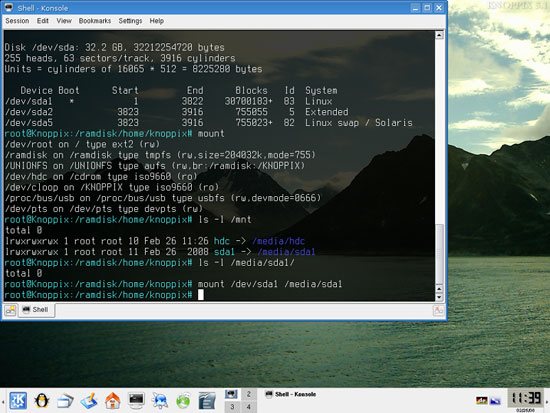Click the '/dev/cloop on /KNOPPIX' line
Viewport: 550px width, 413px height.
[112, 187]
